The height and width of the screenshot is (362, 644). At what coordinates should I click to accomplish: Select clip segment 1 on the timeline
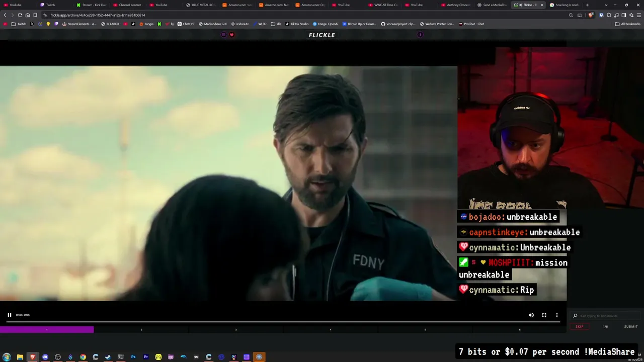coord(47,330)
